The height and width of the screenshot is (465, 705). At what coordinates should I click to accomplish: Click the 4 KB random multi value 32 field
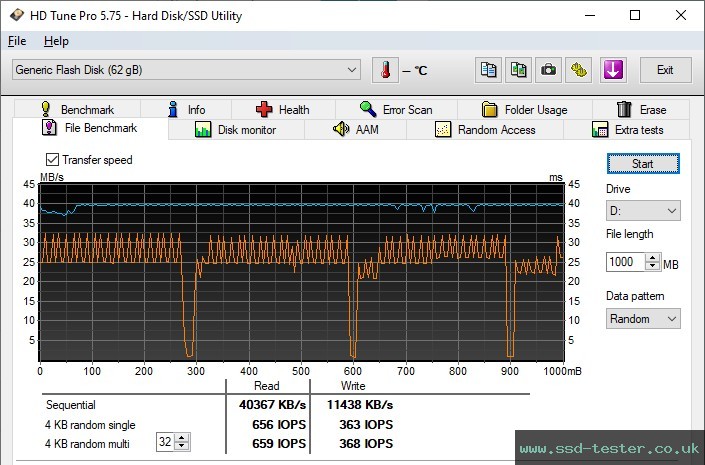(165, 442)
